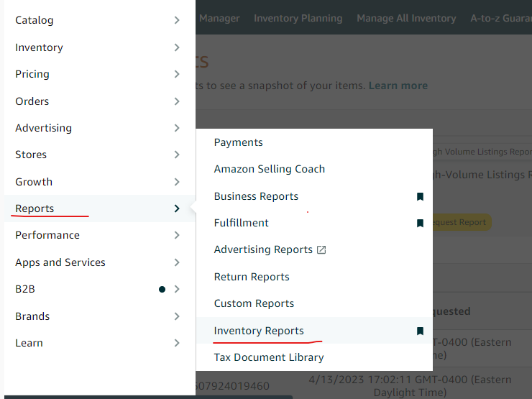
Task: Expand the Orders chevron arrow
Action: coord(177,101)
